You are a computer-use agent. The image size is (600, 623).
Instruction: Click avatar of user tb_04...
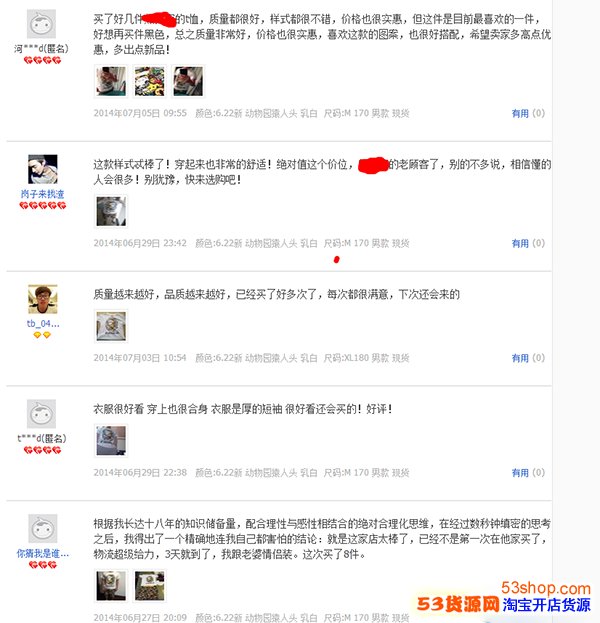click(x=43, y=299)
